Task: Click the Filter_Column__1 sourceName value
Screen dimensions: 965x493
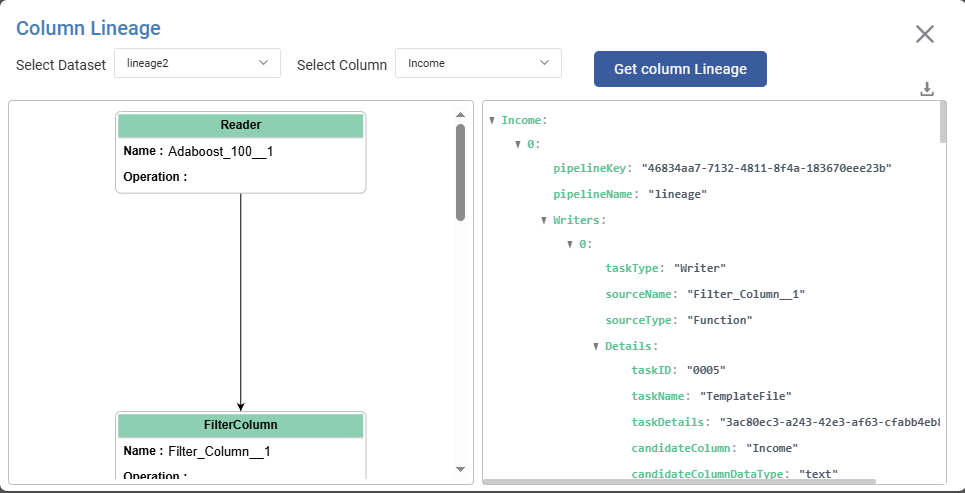Action: coord(745,295)
